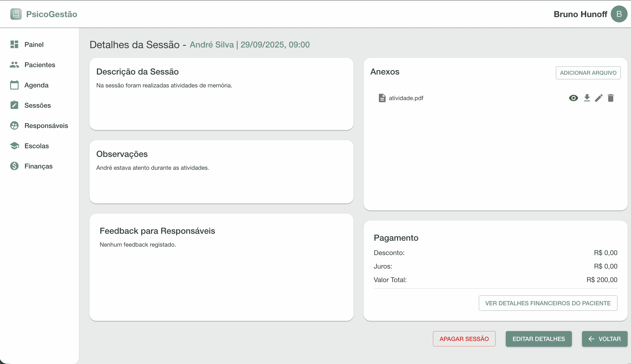Open the Painel dashboard icon
Image resolution: width=631 pixels, height=364 pixels.
click(14, 44)
